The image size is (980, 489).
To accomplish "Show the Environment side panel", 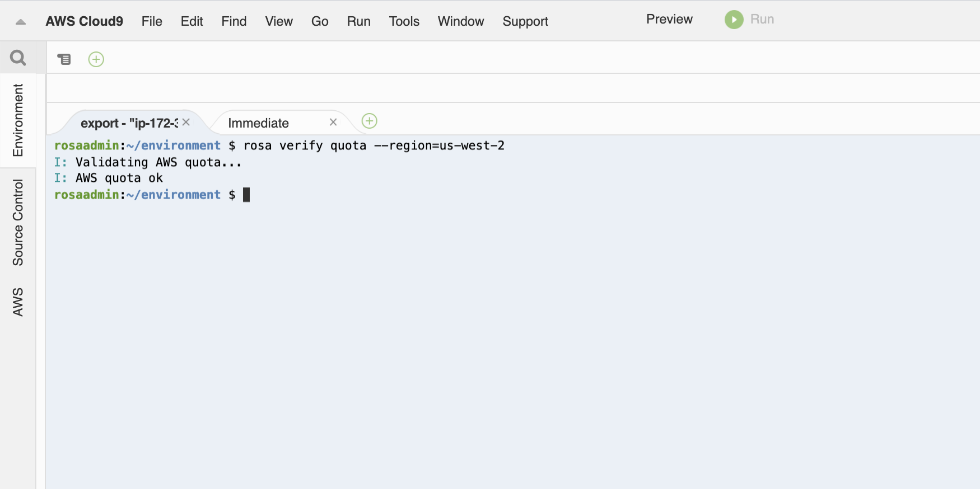I will (x=18, y=120).
